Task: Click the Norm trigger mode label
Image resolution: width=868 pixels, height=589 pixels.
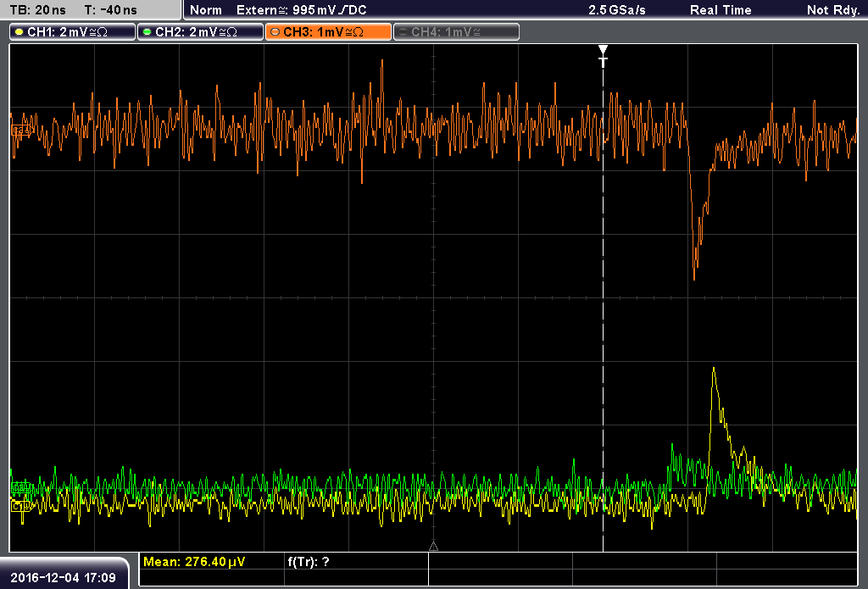Action: point(205,10)
